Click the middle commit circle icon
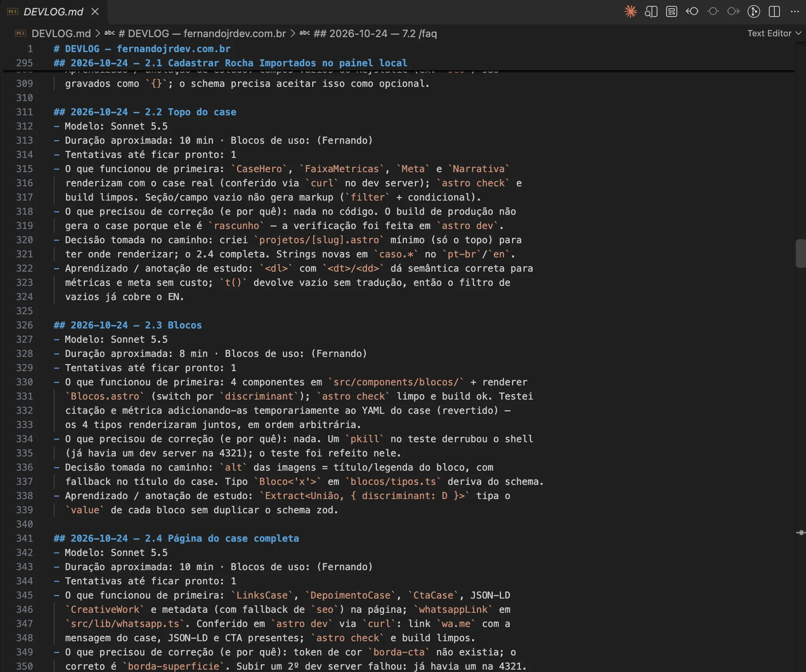 pos(713,11)
